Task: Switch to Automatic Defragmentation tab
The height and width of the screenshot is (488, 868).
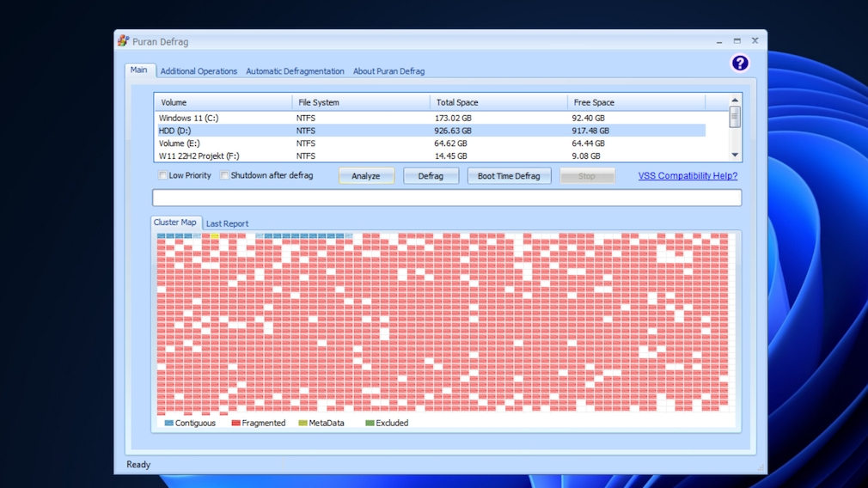Action: point(295,71)
